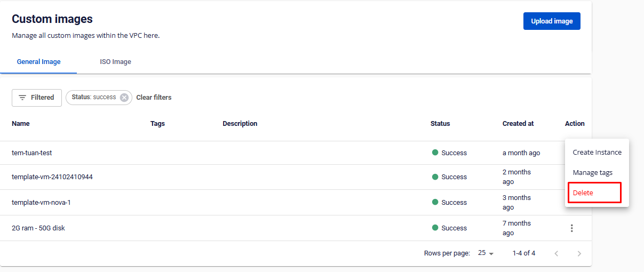Click the Created at column header
The height and width of the screenshot is (272, 644).
point(518,124)
